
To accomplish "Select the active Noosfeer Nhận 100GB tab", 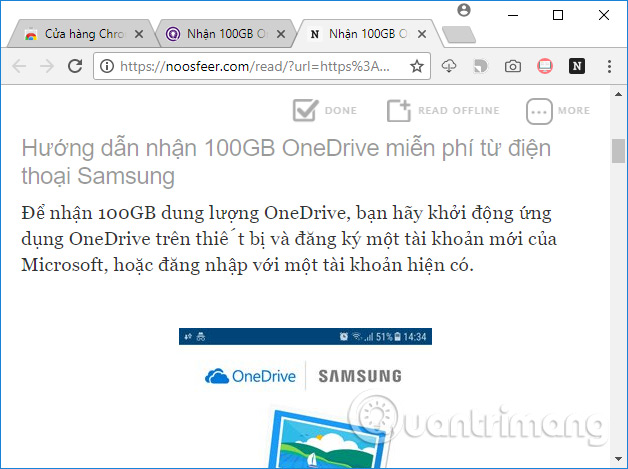I will point(368,34).
